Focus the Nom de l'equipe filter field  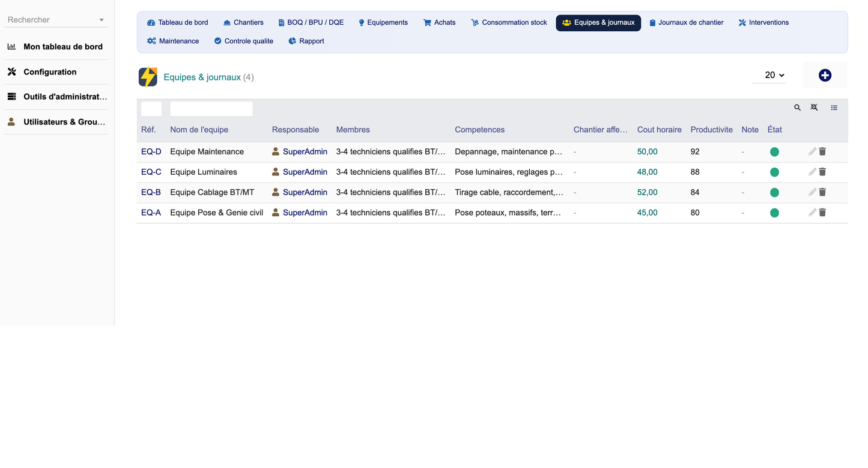211,109
